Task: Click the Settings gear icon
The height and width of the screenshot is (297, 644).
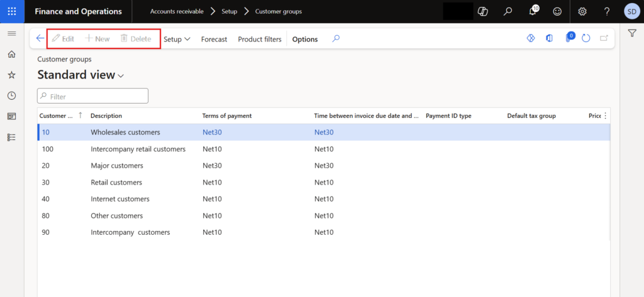Action: coord(582,11)
